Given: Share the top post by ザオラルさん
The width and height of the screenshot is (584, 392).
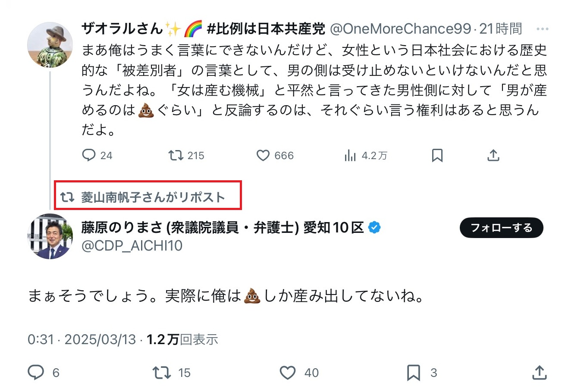Looking at the screenshot, I should pyautogui.click(x=493, y=155).
